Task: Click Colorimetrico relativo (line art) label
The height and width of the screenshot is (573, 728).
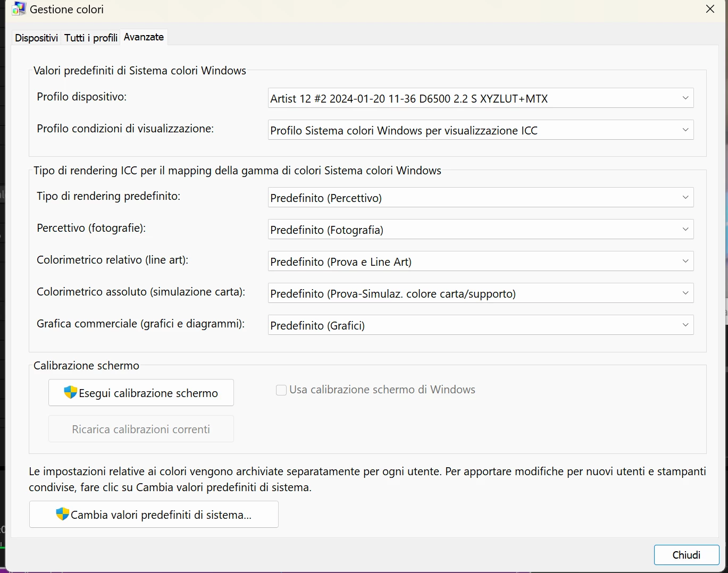Action: pyautogui.click(x=112, y=260)
